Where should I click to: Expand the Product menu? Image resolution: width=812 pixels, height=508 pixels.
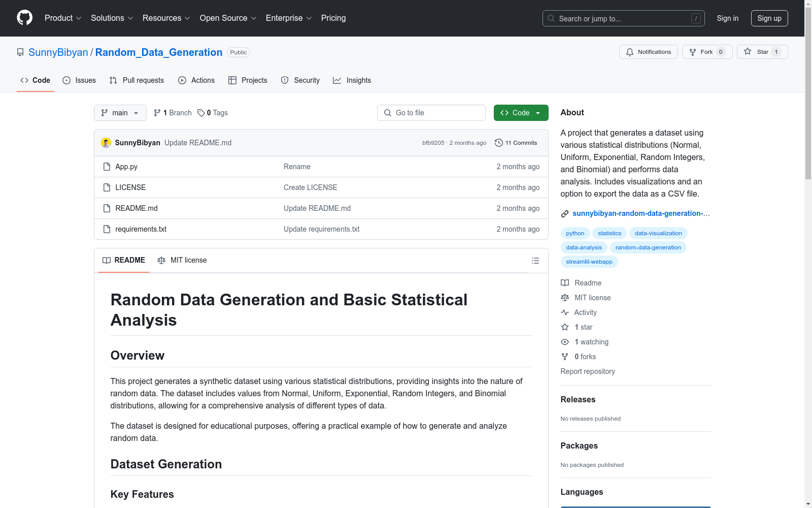pos(63,18)
